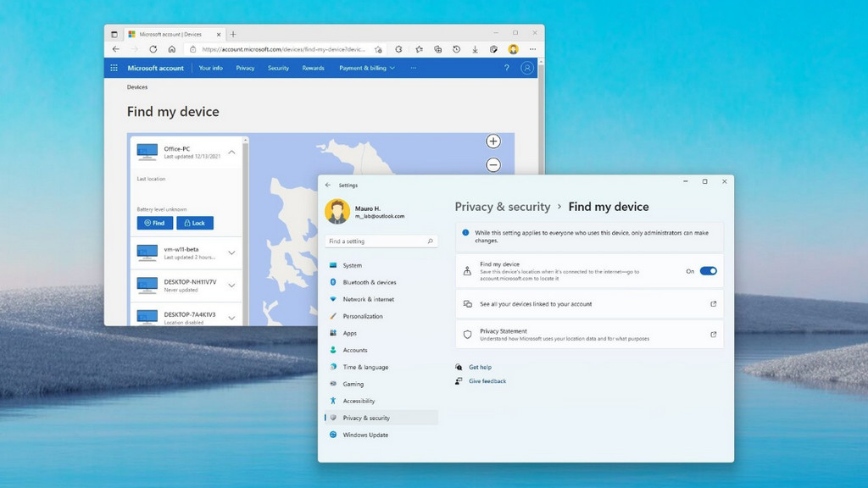This screenshot has width=868, height=488.
Task: Open See all your devices linked row
Action: click(x=589, y=304)
